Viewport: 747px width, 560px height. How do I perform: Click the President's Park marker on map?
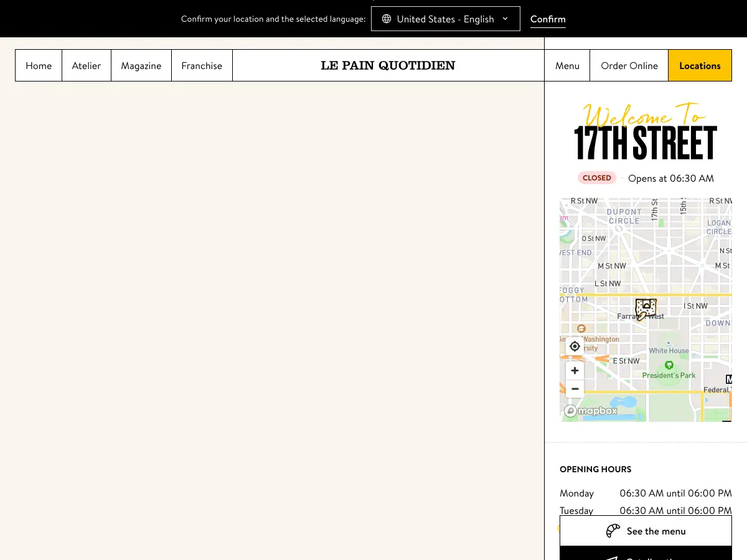pos(669,365)
